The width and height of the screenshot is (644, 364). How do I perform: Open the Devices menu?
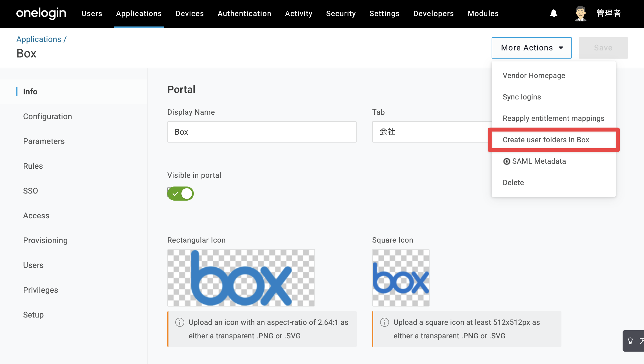(190, 14)
